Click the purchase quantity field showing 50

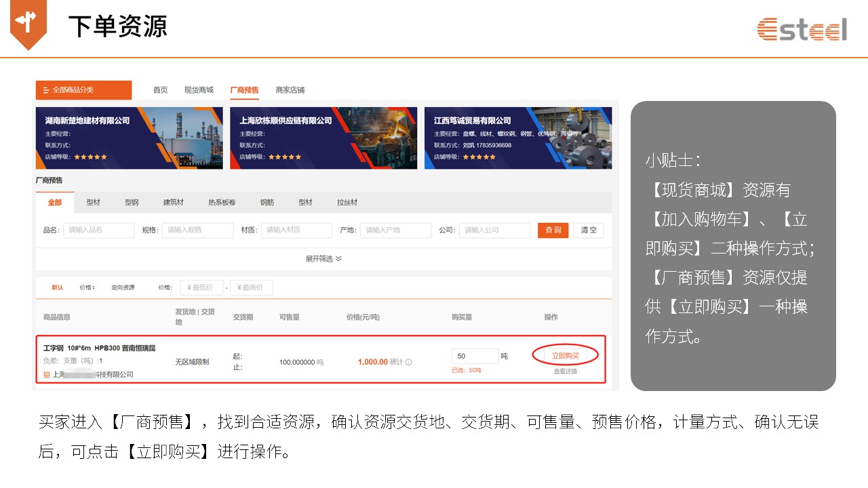point(475,357)
